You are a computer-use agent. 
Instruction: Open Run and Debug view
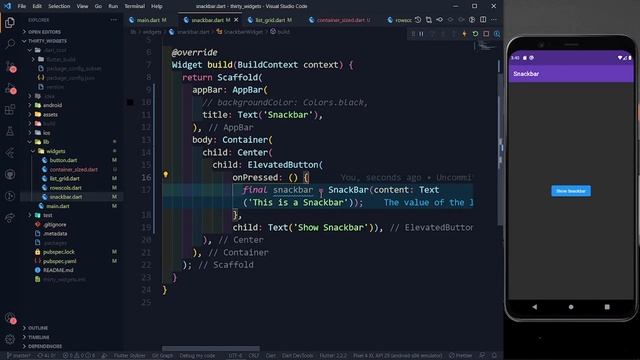[x=10, y=88]
